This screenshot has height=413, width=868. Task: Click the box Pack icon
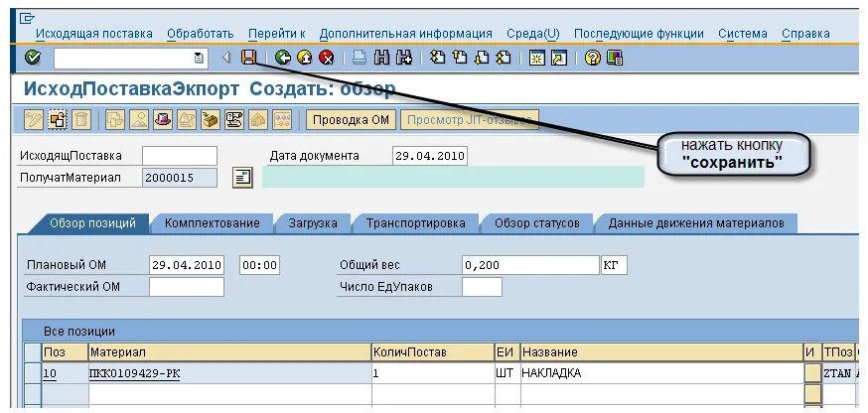pyautogui.click(x=211, y=119)
